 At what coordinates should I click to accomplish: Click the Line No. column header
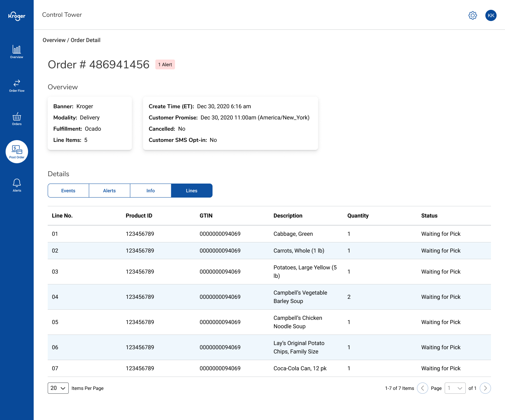[62, 216]
